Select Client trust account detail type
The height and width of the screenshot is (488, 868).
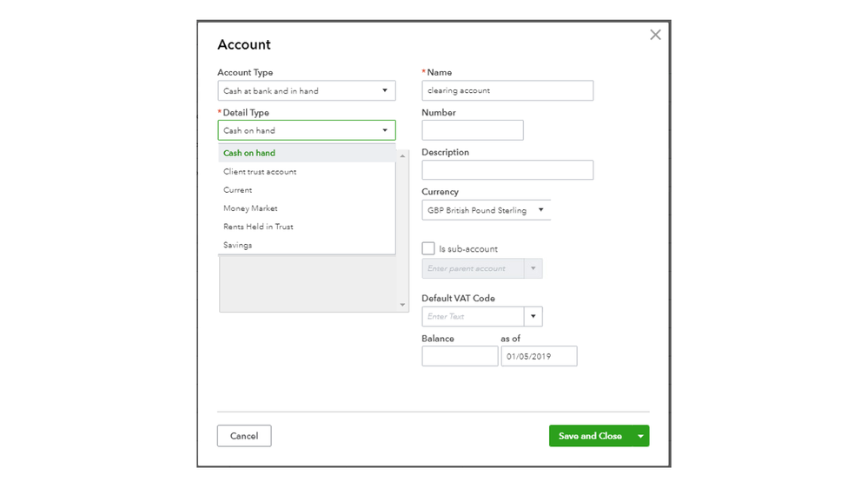coord(260,172)
